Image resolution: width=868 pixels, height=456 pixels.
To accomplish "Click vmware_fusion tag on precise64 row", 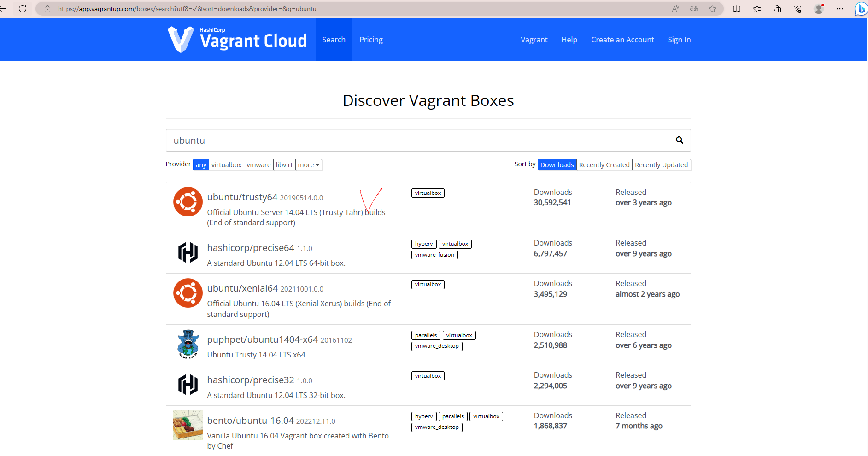I will pyautogui.click(x=434, y=255).
